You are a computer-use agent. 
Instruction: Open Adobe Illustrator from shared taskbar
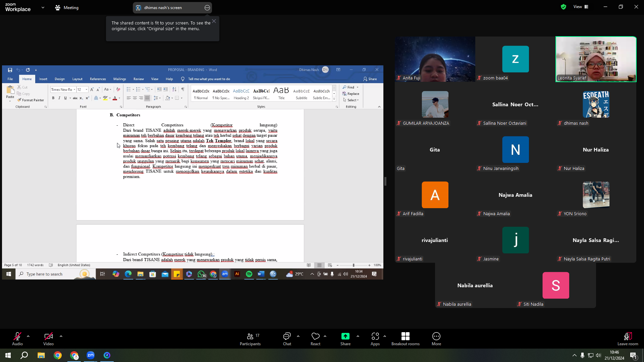tap(237, 274)
